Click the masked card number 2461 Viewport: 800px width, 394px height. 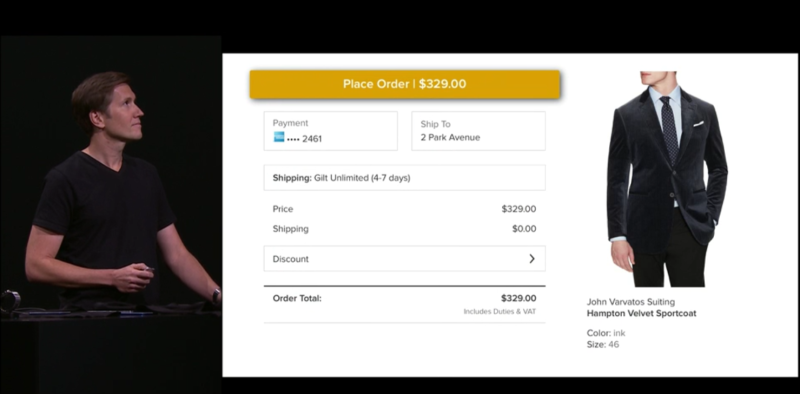tap(305, 139)
